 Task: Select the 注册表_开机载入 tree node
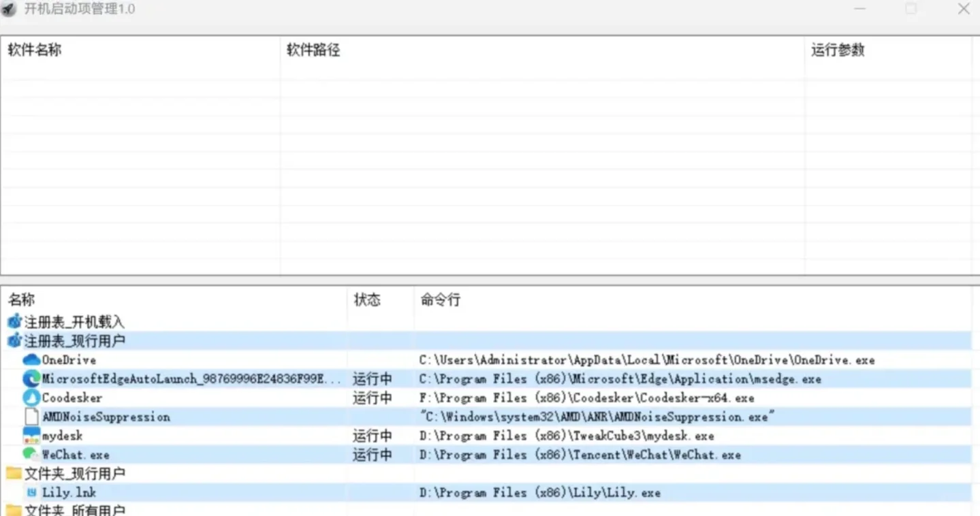pyautogui.click(x=74, y=322)
